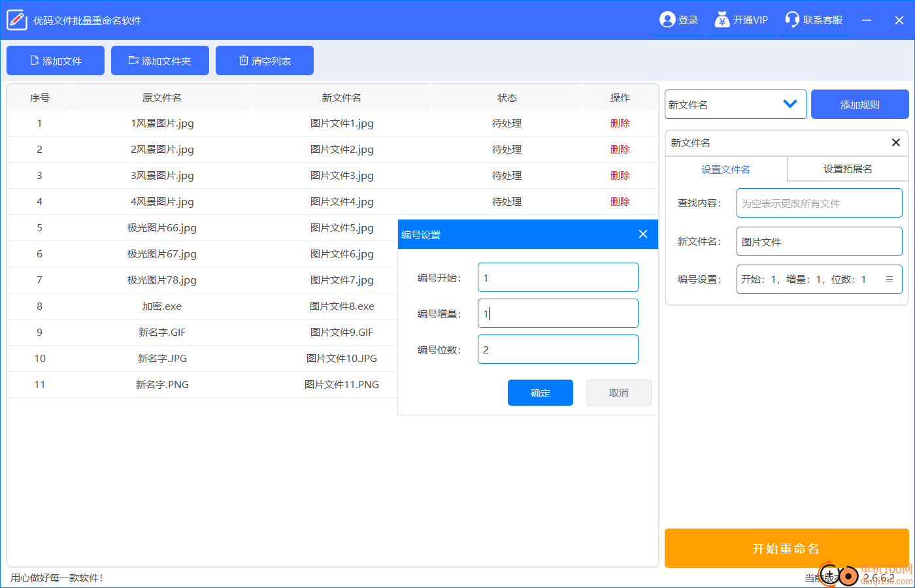Click the 操作 column header

620,97
